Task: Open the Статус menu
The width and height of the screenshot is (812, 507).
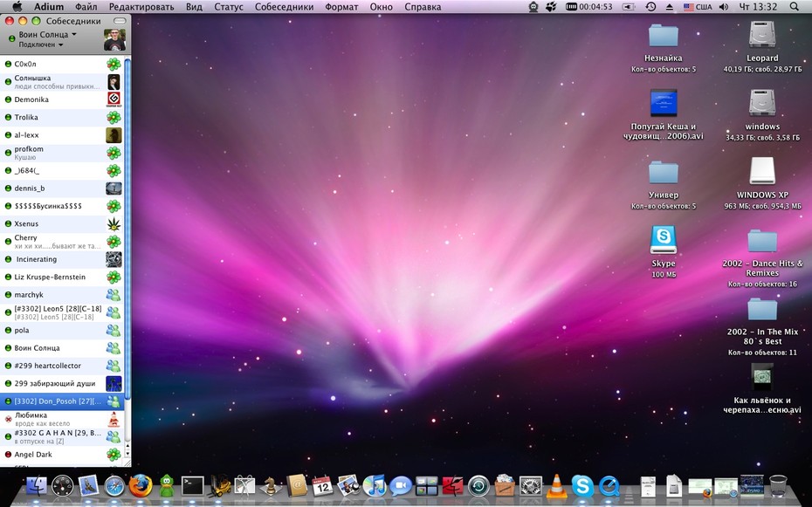Action: [x=229, y=7]
